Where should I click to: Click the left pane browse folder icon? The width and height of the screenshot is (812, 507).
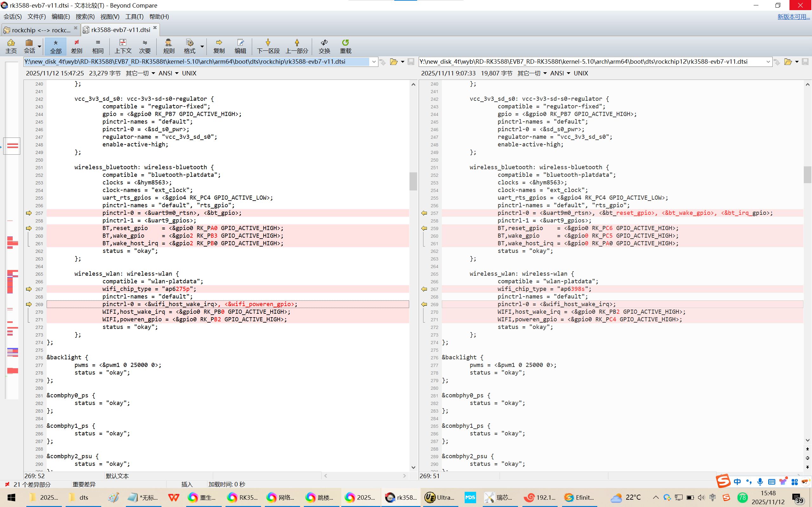pos(394,62)
